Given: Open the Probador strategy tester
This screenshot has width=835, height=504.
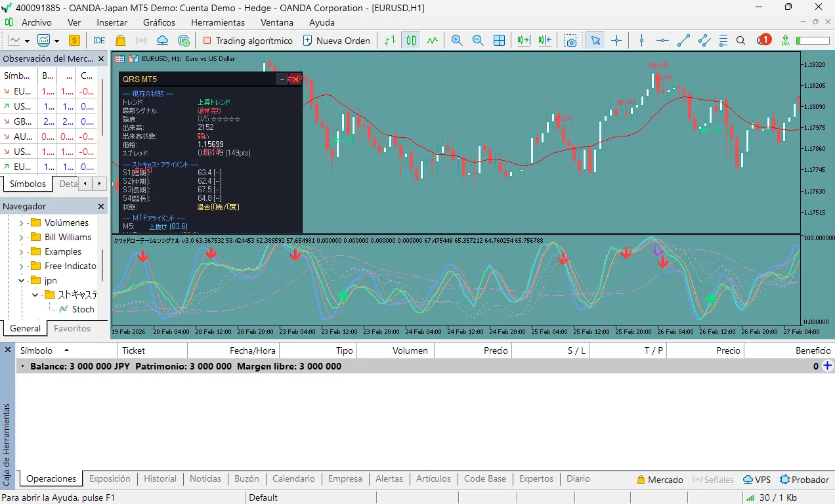Looking at the screenshot, I should tap(804, 480).
